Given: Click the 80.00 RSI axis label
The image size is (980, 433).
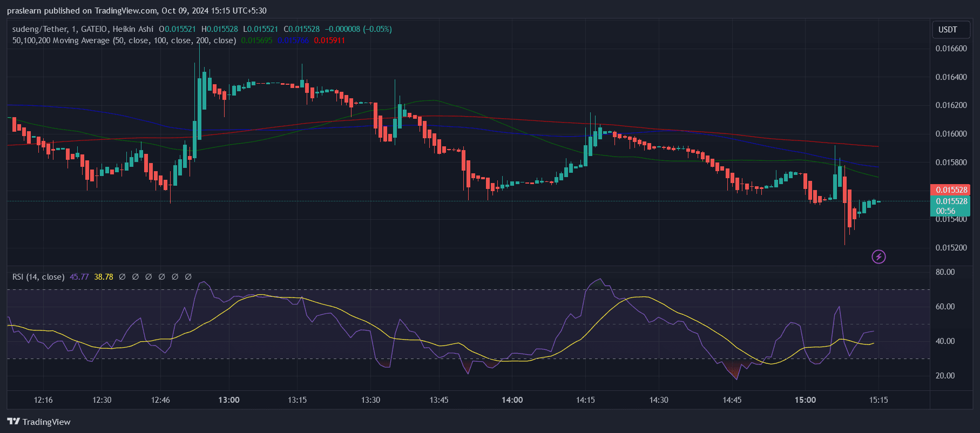Looking at the screenshot, I should [945, 272].
